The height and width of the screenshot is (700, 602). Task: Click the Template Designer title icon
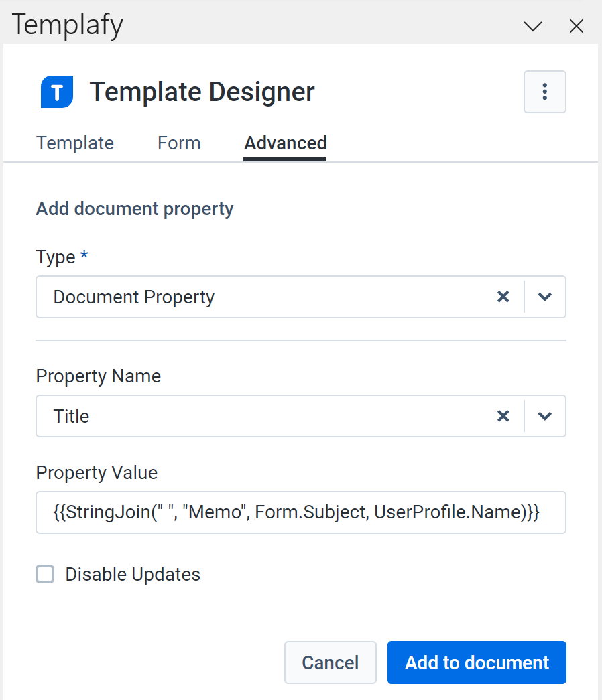pos(56,92)
